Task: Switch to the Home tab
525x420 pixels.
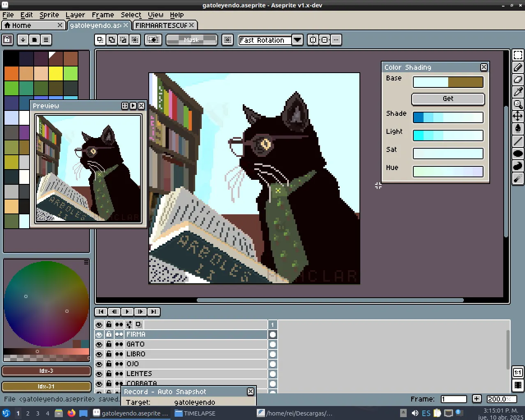Action: pos(33,25)
